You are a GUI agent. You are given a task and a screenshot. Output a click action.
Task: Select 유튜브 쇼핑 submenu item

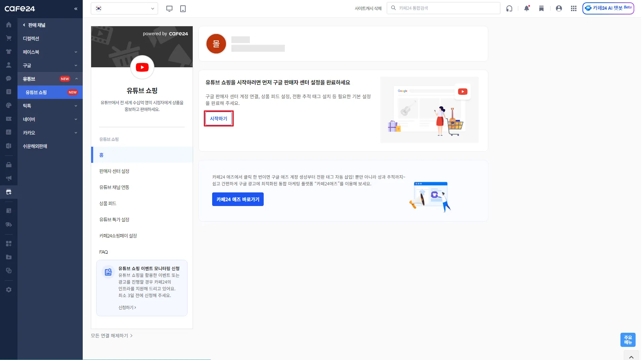coord(50,92)
